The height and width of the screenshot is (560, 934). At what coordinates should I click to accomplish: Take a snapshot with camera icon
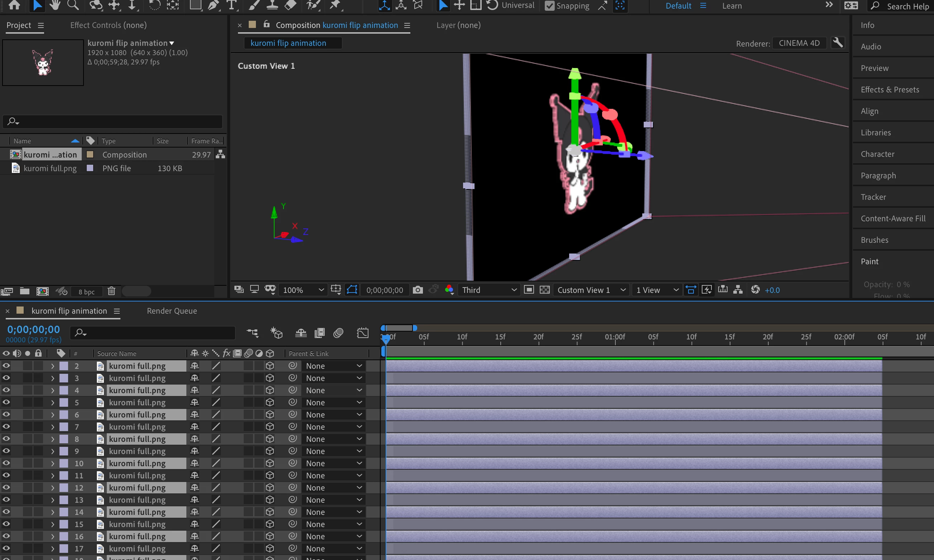(x=418, y=290)
